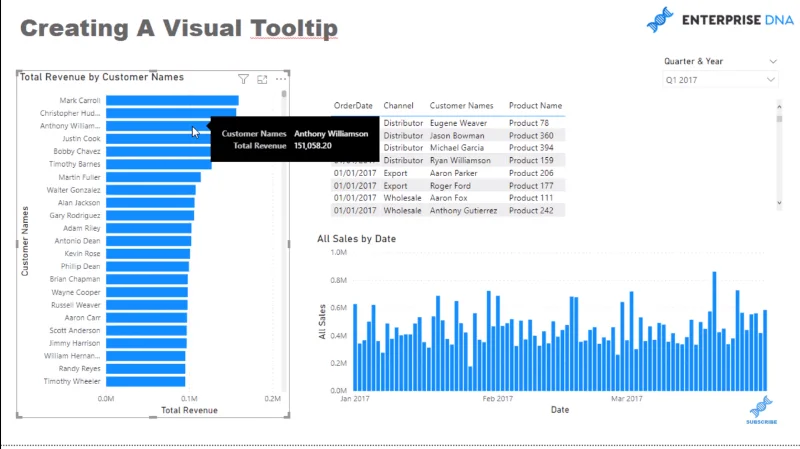Click the Anthony Gutierrez table cell
Viewport: 800px width, 449px height.
click(x=463, y=210)
